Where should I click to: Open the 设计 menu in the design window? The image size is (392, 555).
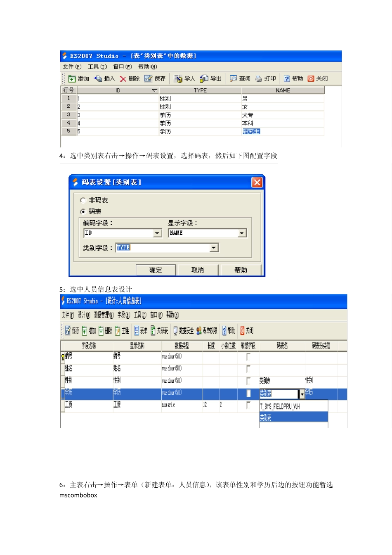click(84, 315)
